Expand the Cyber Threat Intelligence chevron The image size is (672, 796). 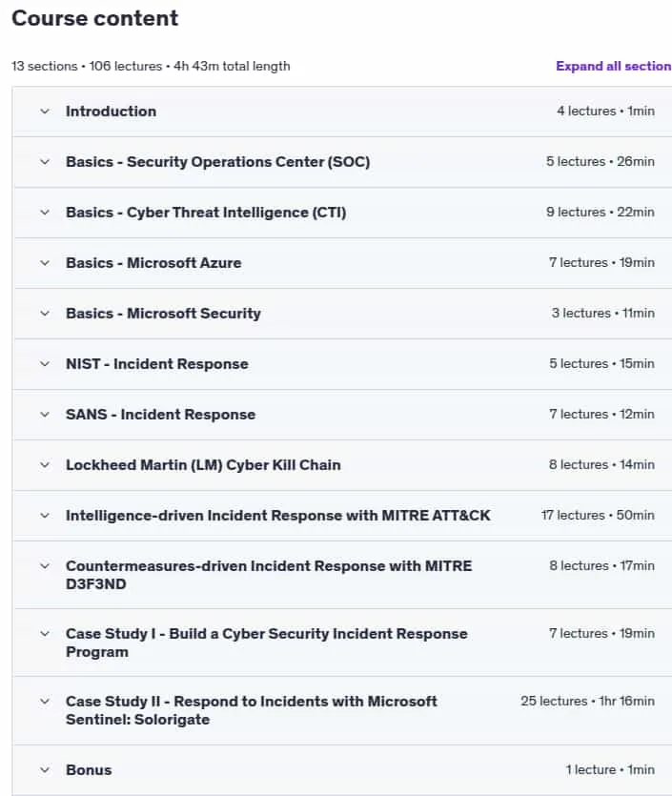pyautogui.click(x=45, y=213)
